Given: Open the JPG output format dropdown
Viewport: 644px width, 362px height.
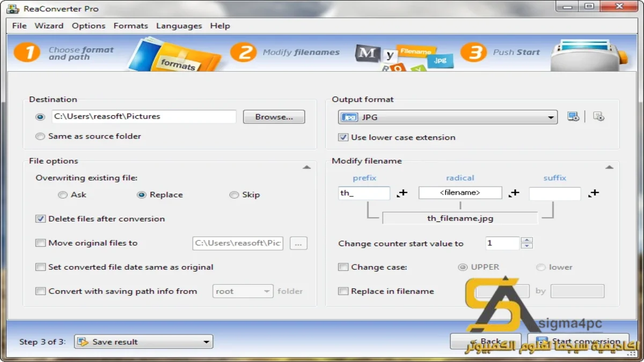Looking at the screenshot, I should [x=448, y=117].
